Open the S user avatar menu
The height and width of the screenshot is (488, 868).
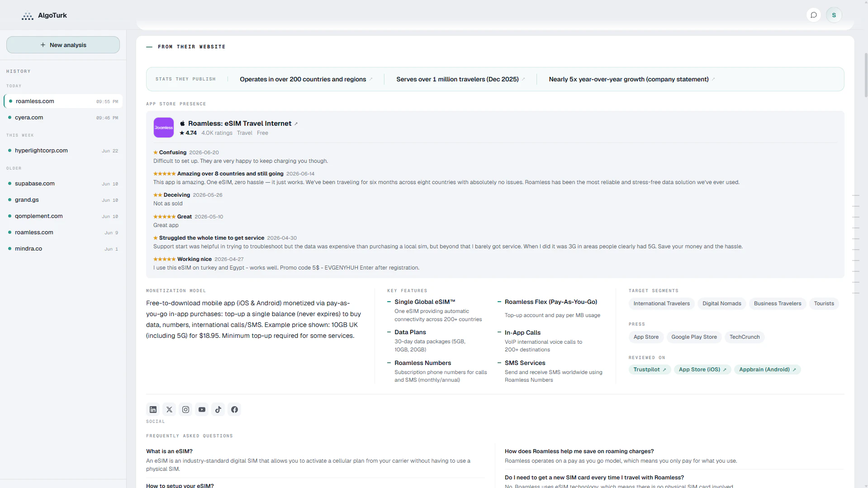coord(834,15)
